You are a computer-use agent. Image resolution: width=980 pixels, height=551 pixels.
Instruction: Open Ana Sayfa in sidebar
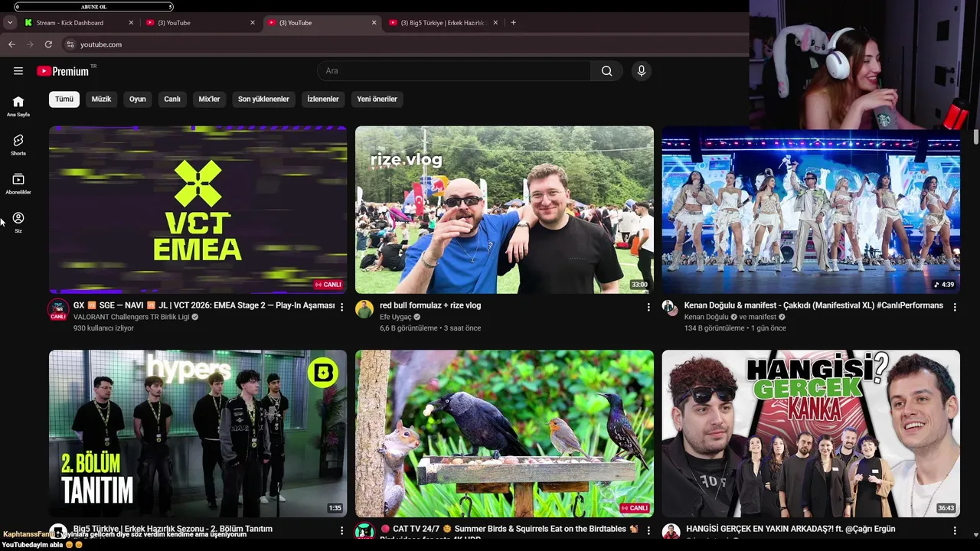tap(18, 106)
